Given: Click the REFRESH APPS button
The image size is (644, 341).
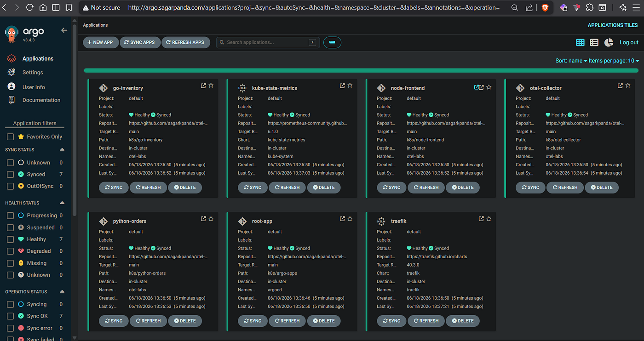Looking at the screenshot, I should tap(185, 42).
